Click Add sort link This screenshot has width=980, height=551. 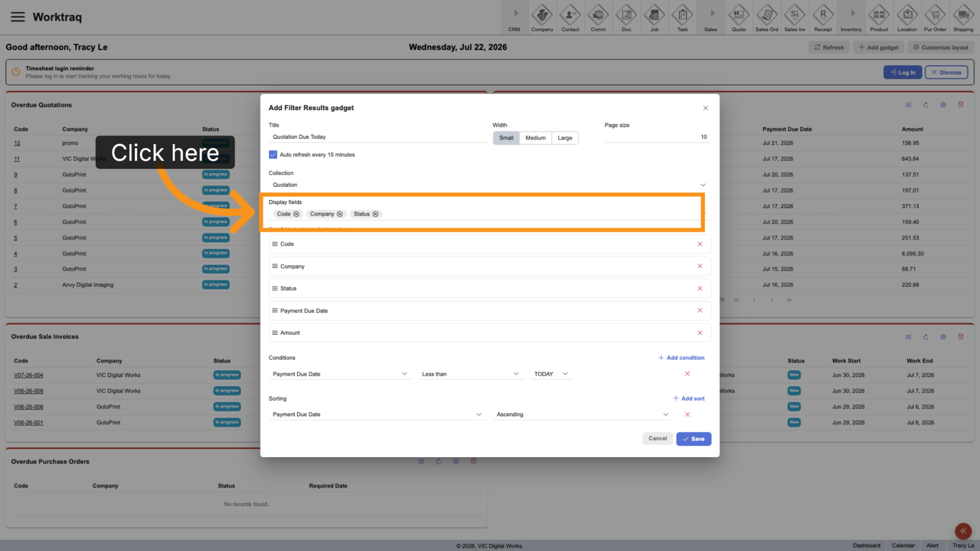coord(689,399)
